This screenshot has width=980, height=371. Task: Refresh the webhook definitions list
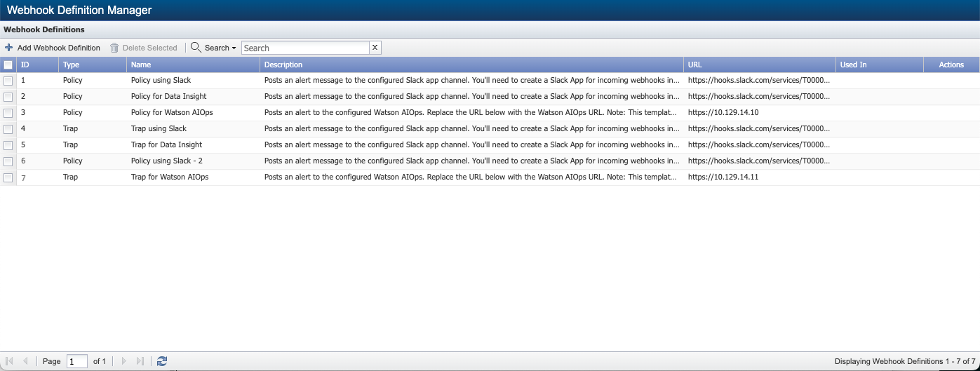pos(162,361)
